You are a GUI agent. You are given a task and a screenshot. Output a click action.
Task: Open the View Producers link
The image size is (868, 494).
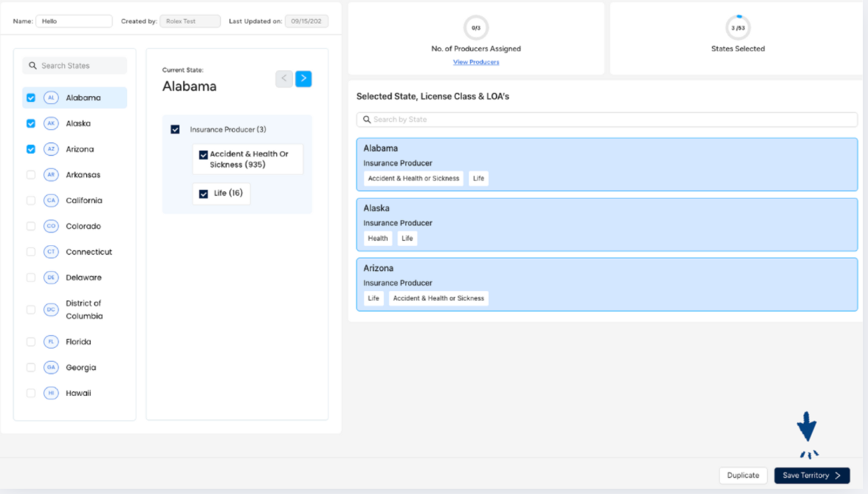476,62
